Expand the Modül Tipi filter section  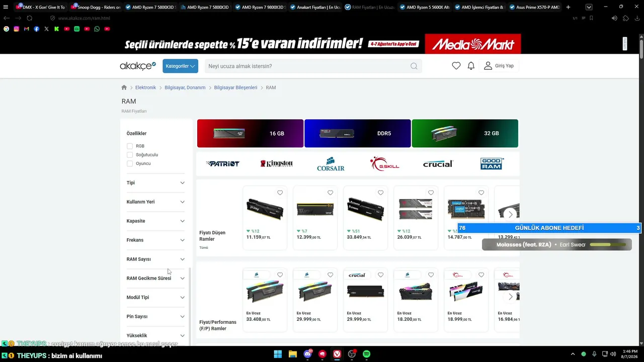pyautogui.click(x=155, y=297)
